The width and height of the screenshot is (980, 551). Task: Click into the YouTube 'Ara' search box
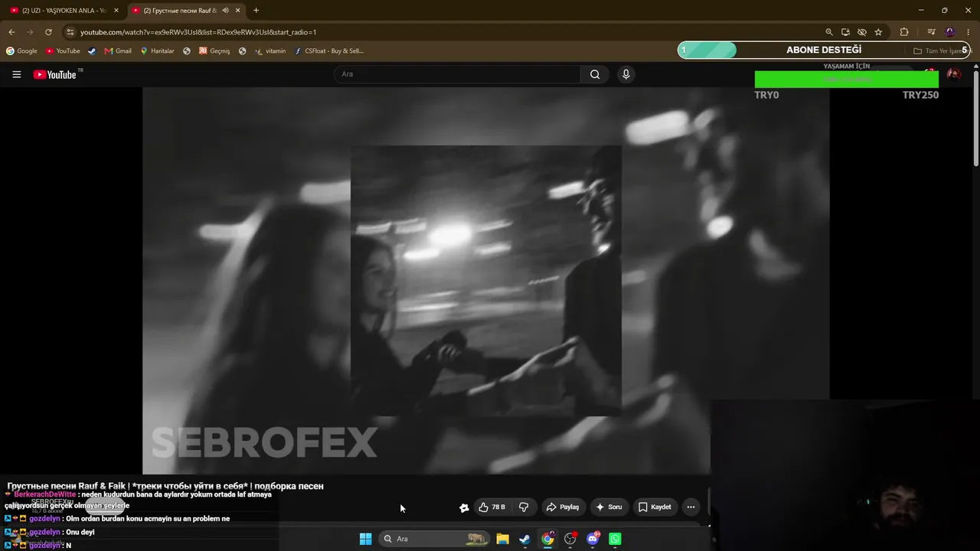pyautogui.click(x=457, y=74)
